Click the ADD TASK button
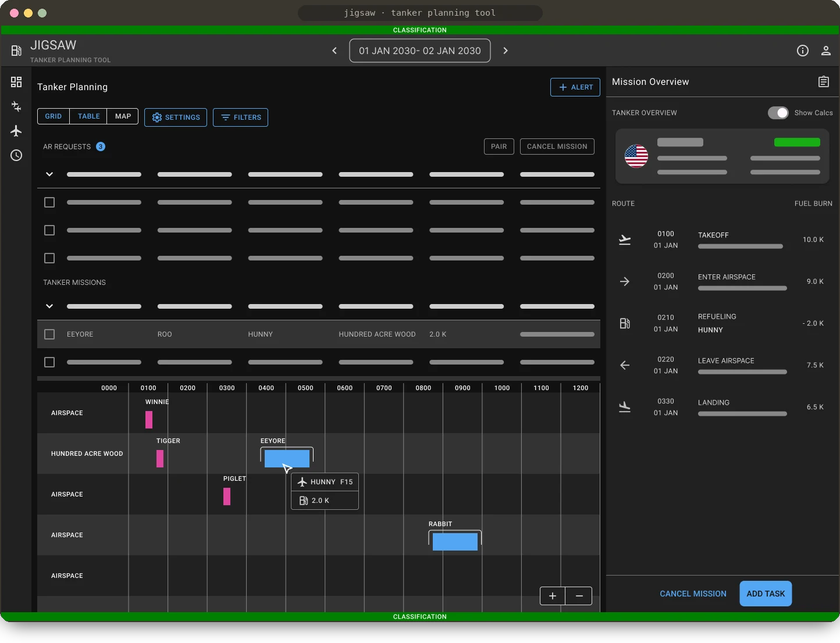The image size is (840, 643). click(766, 594)
